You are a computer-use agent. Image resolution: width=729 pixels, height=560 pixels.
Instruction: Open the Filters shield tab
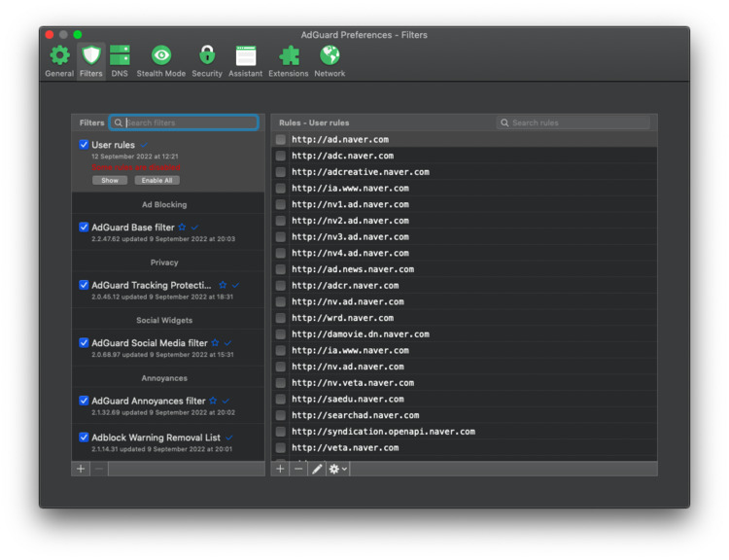click(90, 61)
